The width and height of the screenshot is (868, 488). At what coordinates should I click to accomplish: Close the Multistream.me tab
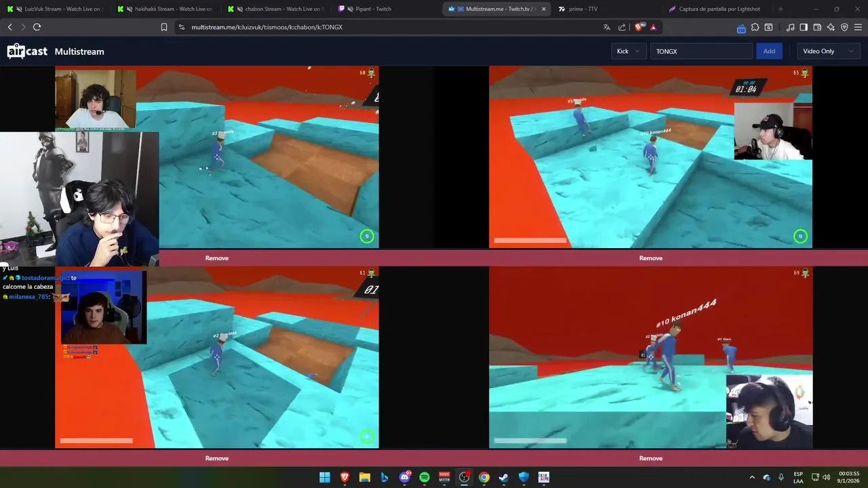(x=543, y=9)
